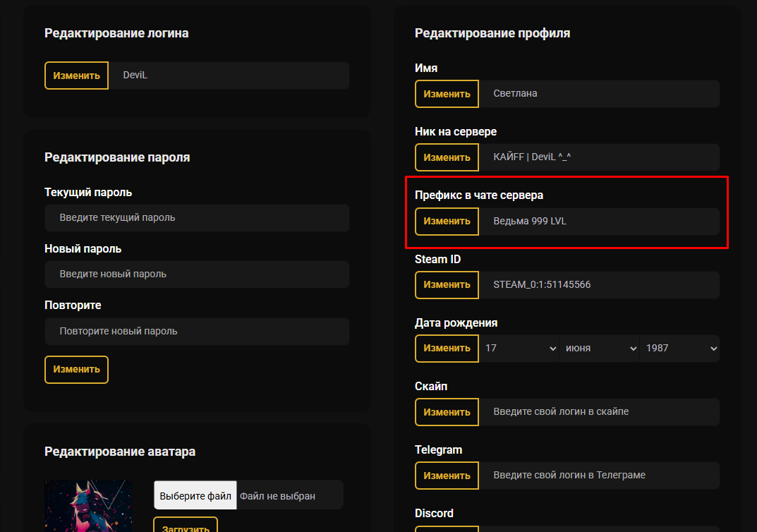Click the nickname field with КАЙФF | DeviL
757x532 pixels.
pyautogui.click(x=599, y=157)
